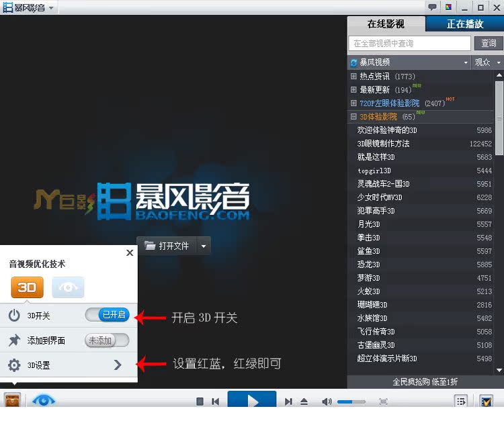Select the orange 3D technology icon
The width and height of the screenshot is (504, 423).
27,287
